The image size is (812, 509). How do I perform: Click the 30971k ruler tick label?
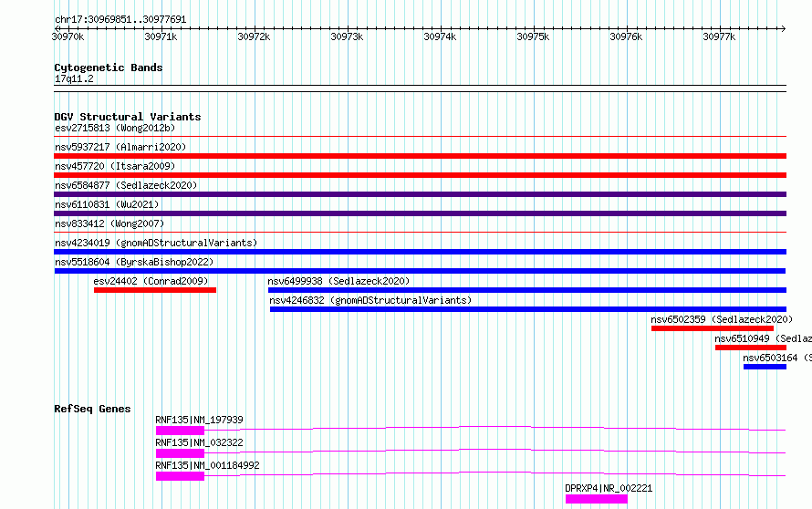click(161, 36)
